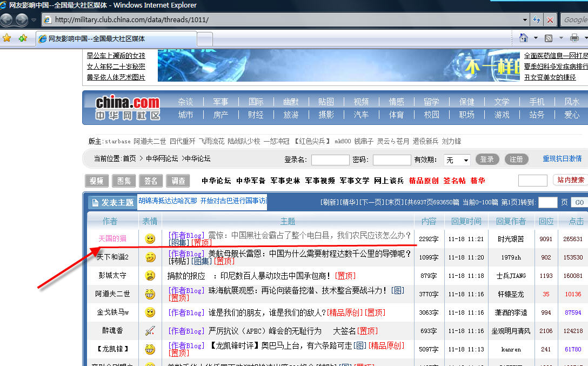Click the Print icon
The image size is (588, 366).
(574, 38)
